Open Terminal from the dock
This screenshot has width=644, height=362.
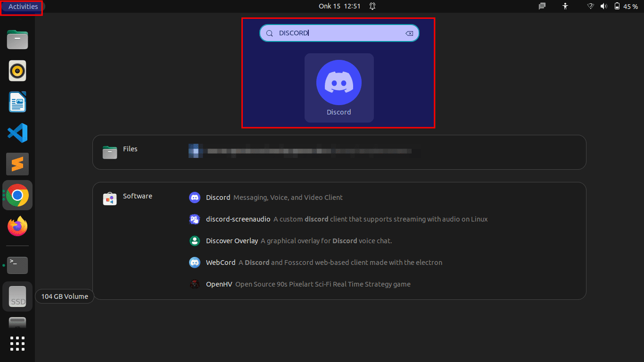[x=17, y=265]
